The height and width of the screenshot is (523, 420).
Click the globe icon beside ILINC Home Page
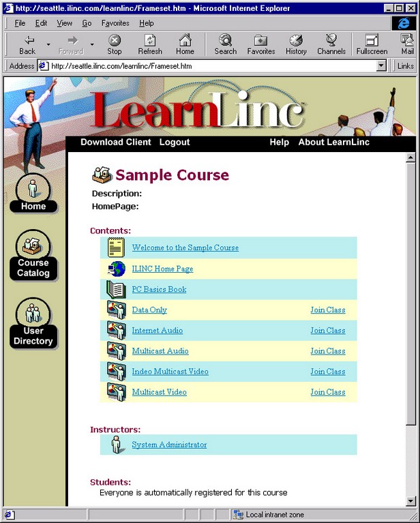(117, 269)
